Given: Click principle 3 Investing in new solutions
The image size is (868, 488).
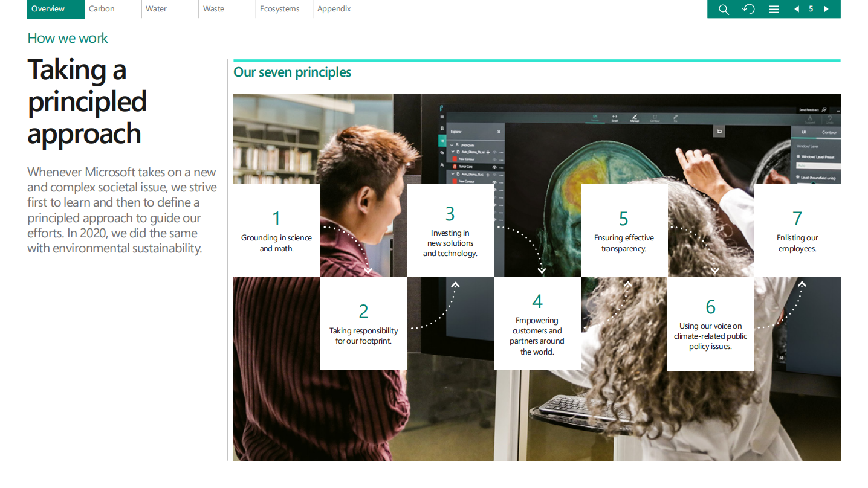Looking at the screenshot, I should tap(450, 231).
